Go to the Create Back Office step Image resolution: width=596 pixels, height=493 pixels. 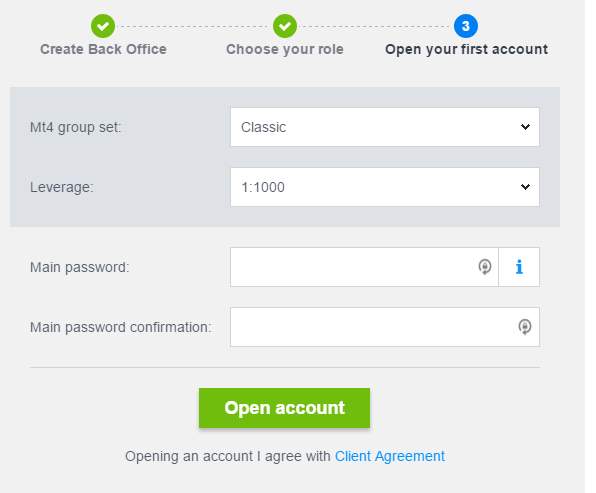click(103, 49)
